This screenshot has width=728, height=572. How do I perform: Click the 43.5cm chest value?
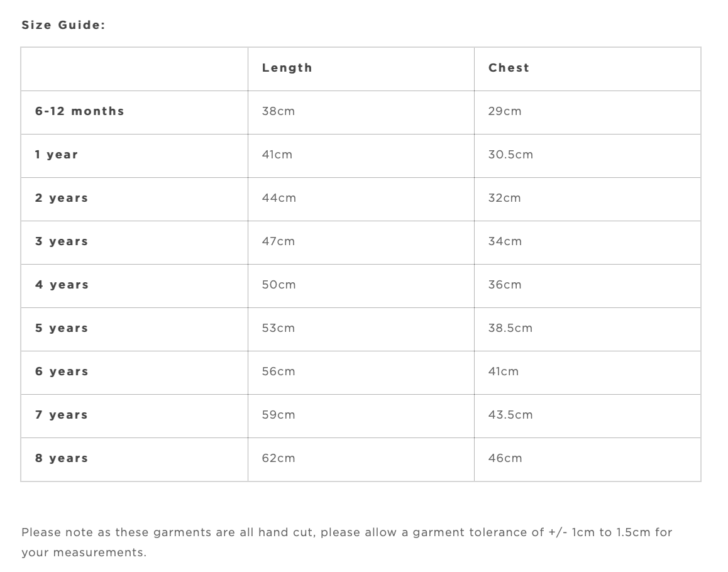[x=510, y=415]
